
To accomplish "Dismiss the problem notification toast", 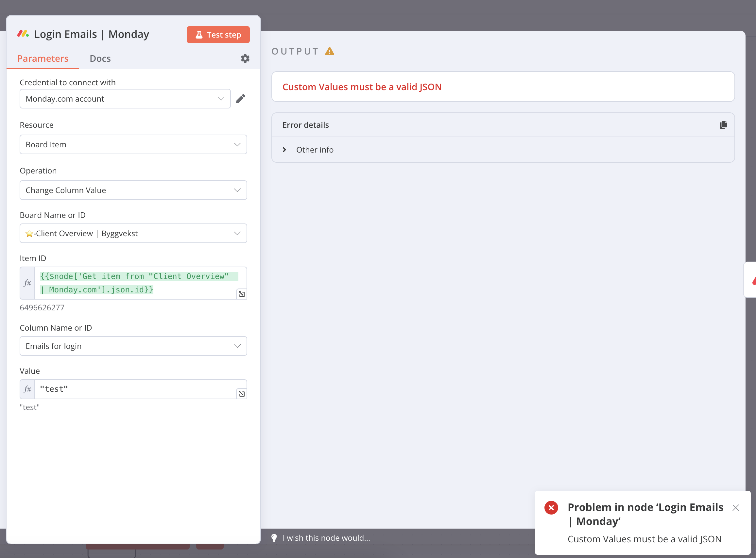I will coord(735,507).
